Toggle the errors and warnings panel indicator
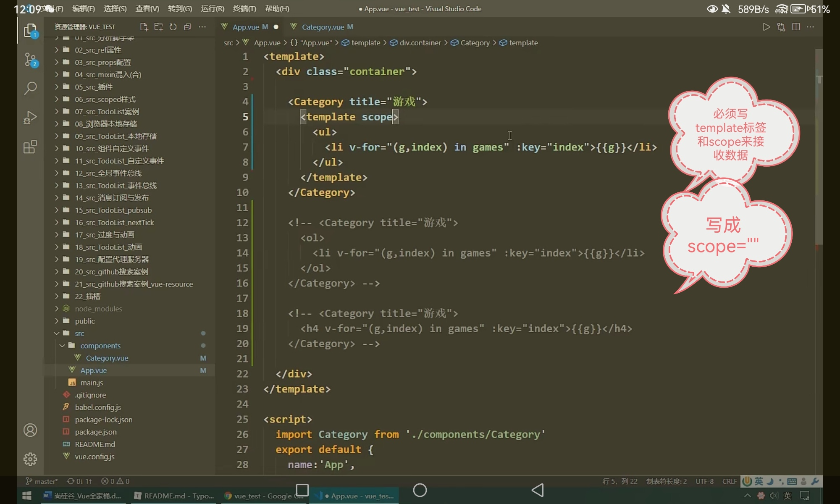 click(115, 481)
